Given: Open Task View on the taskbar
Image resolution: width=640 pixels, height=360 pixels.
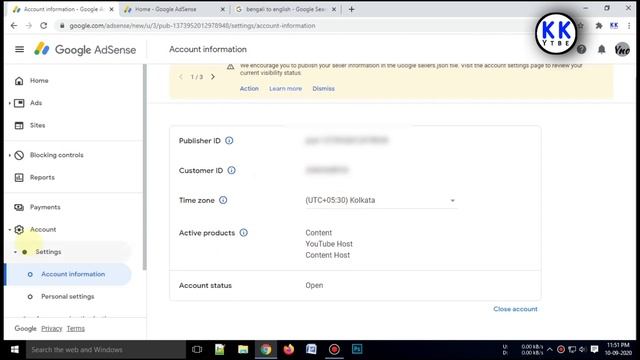Looking at the screenshot, I should click(x=197, y=350).
